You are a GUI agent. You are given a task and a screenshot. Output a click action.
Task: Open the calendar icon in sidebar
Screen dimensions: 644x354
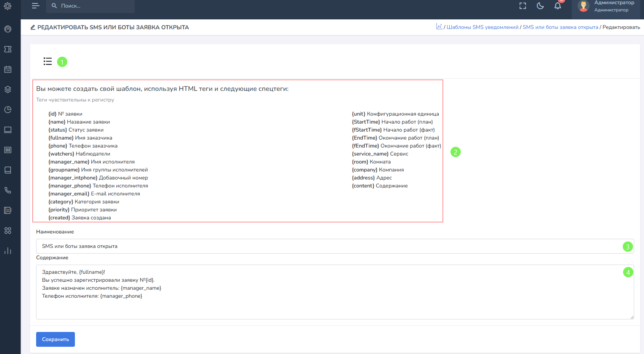(8, 70)
